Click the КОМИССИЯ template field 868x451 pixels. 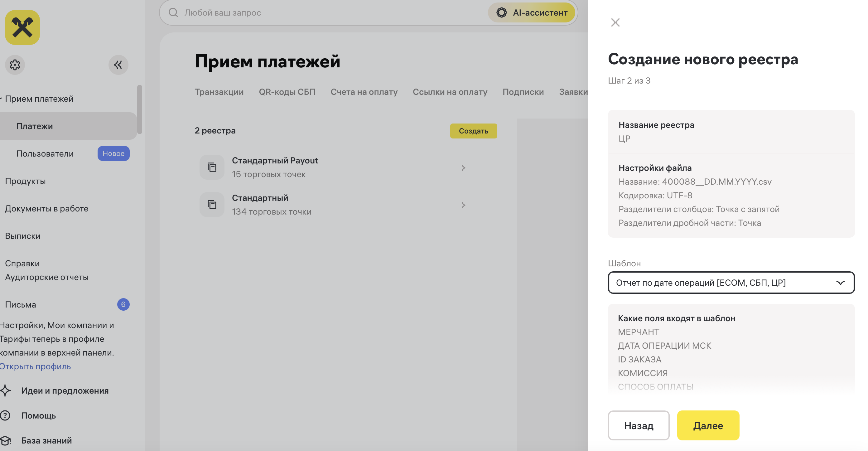point(643,373)
